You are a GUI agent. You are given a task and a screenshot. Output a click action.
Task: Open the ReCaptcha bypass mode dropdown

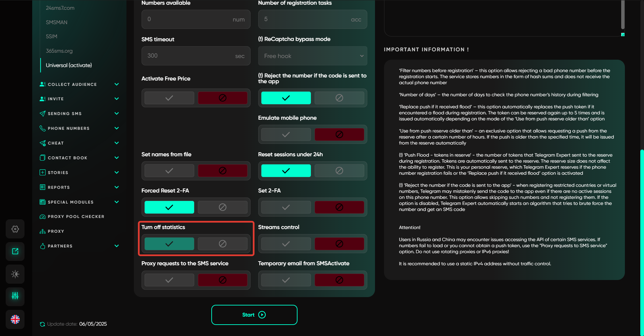(312, 56)
